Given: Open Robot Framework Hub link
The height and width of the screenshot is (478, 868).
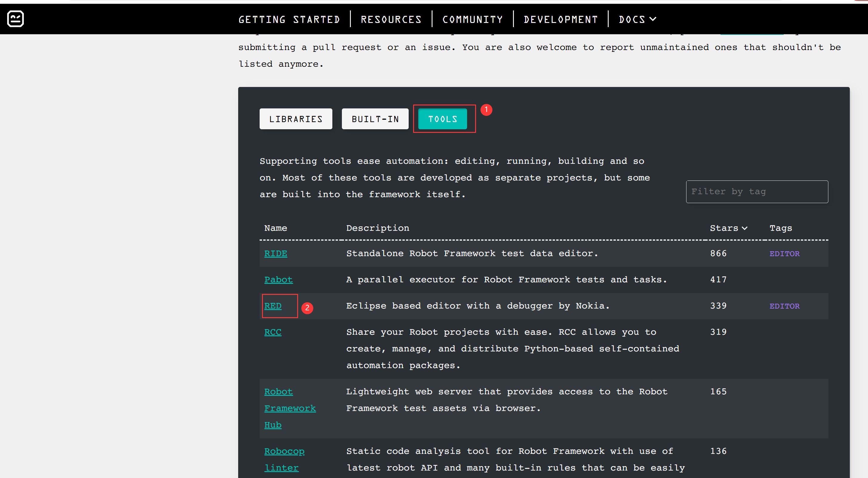Looking at the screenshot, I should 289,408.
